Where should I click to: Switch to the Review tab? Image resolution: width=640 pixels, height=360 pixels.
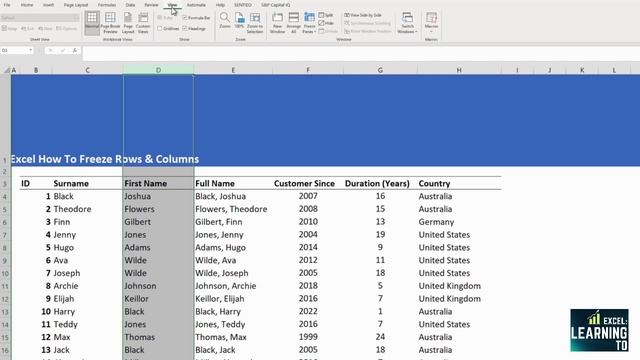tap(151, 5)
